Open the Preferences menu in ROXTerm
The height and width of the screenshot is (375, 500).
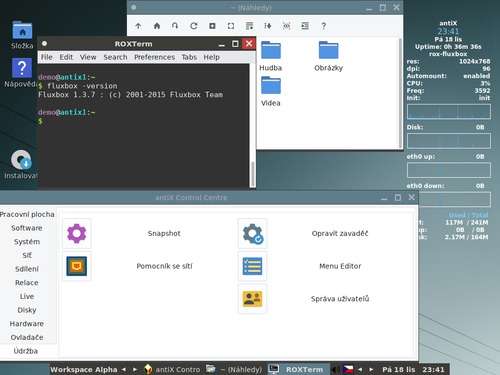coord(154,57)
